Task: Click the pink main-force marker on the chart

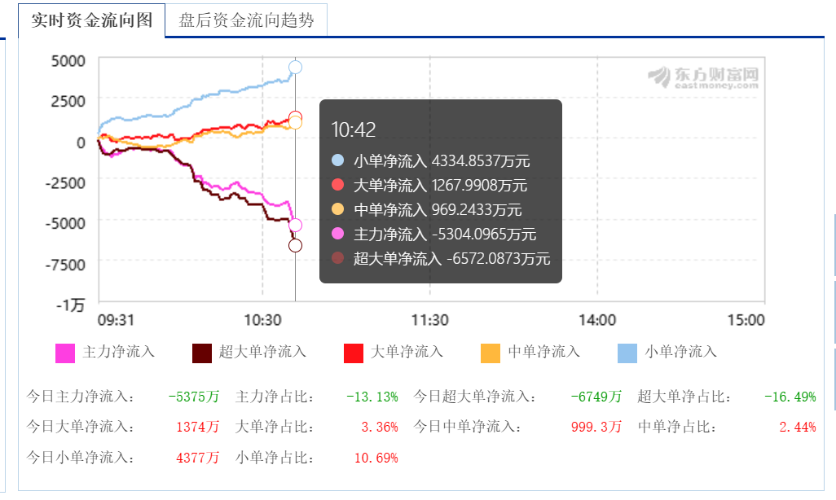Action: [295, 225]
